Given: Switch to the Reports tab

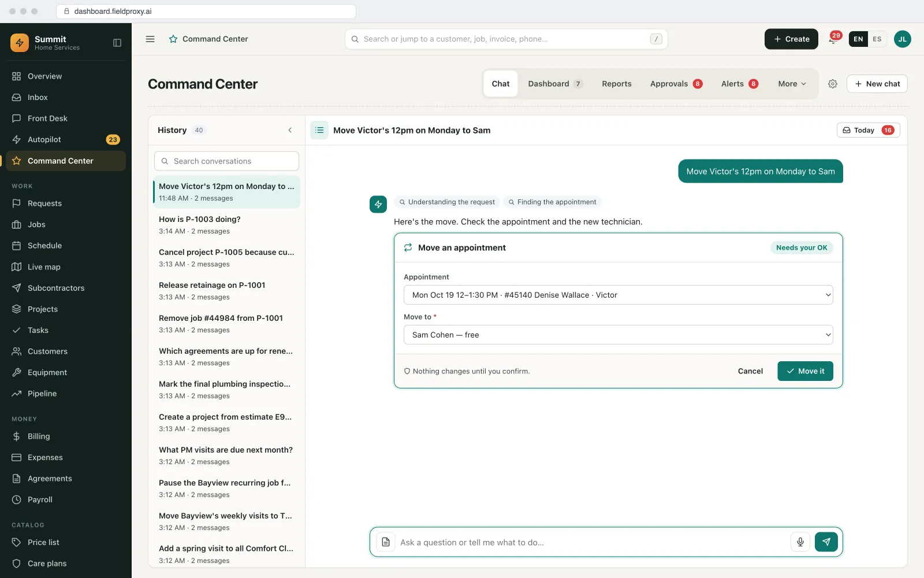Looking at the screenshot, I should (x=617, y=84).
